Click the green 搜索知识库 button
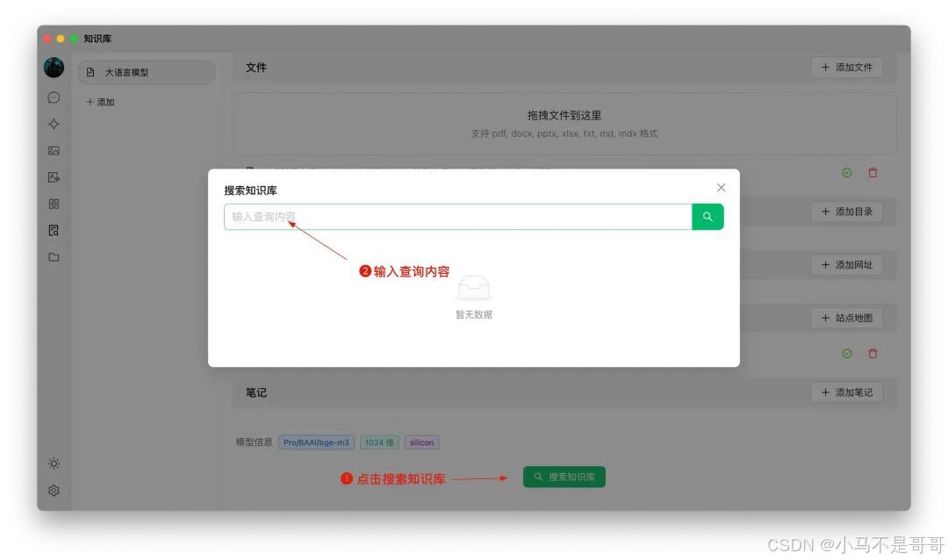 [x=564, y=477]
